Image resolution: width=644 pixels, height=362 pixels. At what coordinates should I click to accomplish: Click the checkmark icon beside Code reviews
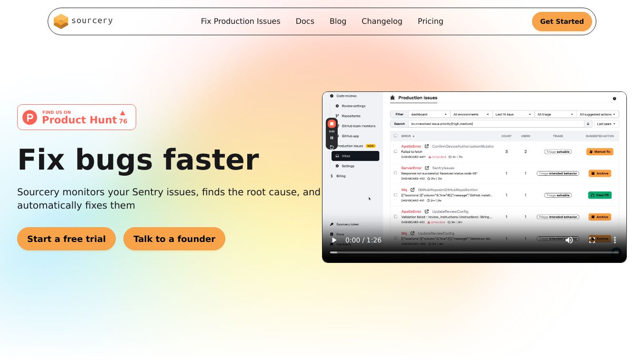click(x=332, y=96)
